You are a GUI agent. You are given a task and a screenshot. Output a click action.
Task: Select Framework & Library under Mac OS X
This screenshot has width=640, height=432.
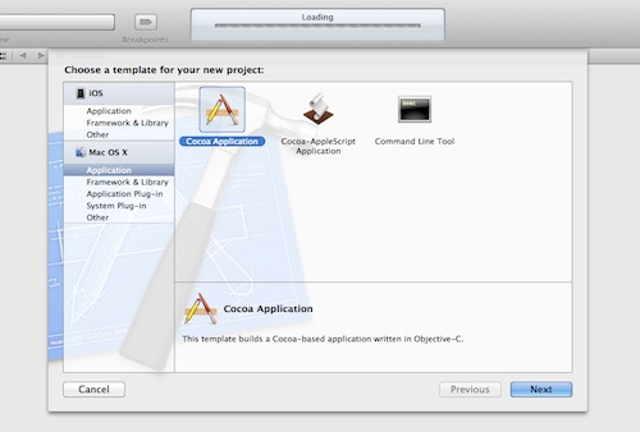pyautogui.click(x=127, y=182)
